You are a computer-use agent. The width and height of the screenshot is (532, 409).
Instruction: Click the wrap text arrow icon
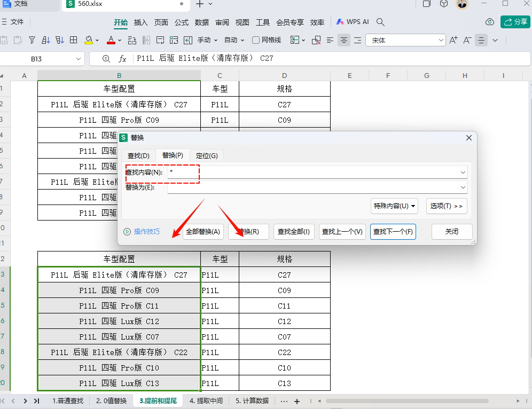pos(188,40)
